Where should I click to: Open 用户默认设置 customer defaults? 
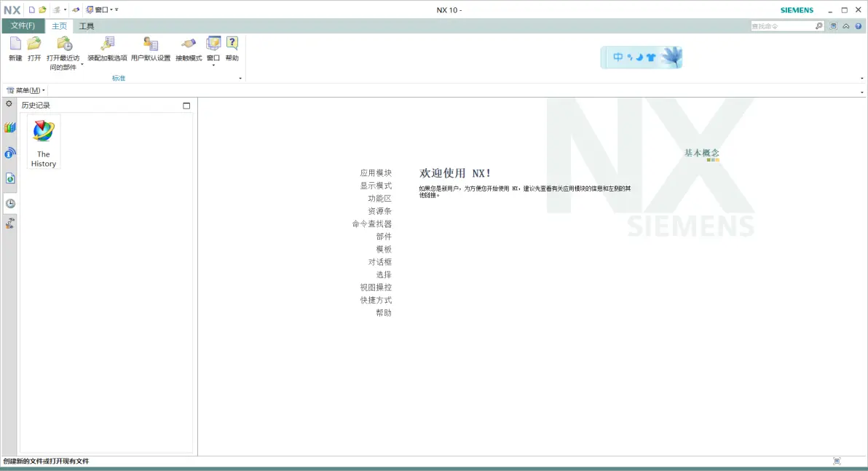(151, 44)
